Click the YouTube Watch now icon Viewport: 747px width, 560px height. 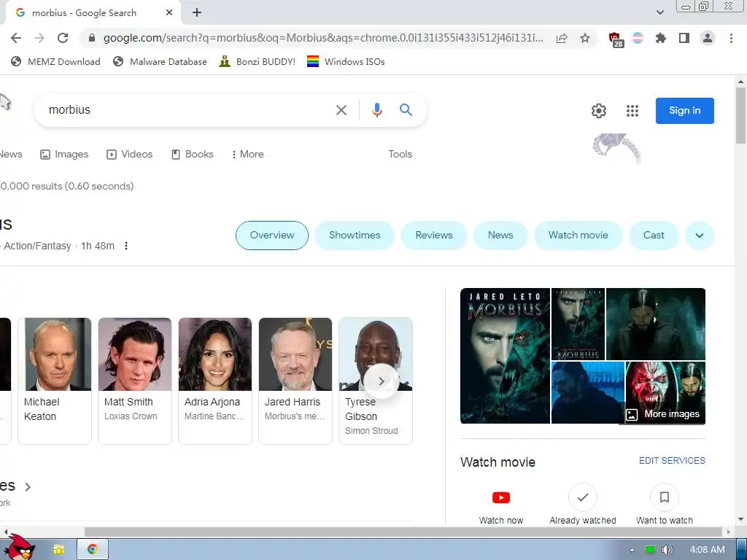pos(501,497)
